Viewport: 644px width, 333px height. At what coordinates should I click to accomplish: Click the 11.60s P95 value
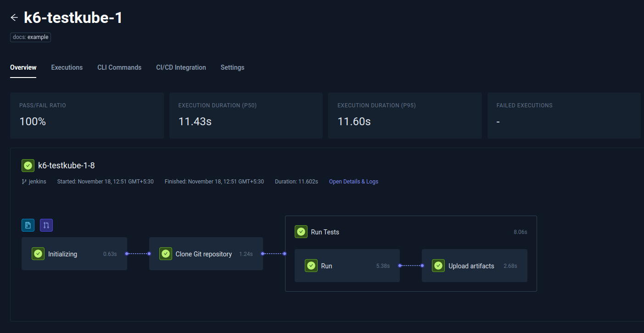354,122
